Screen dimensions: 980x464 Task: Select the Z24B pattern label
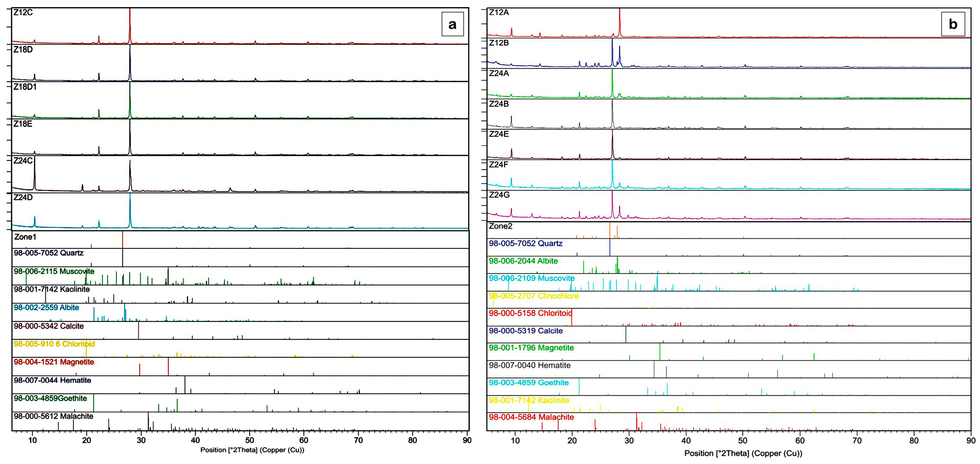(x=499, y=103)
